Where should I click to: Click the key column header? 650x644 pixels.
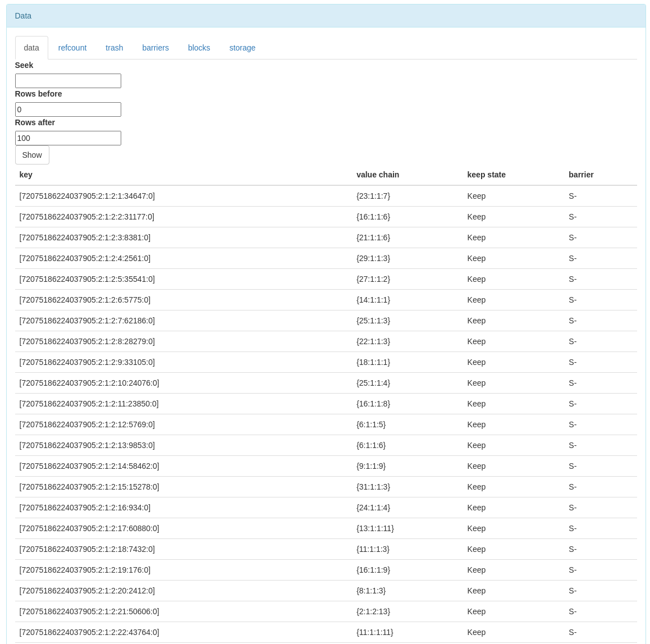[x=26, y=175]
